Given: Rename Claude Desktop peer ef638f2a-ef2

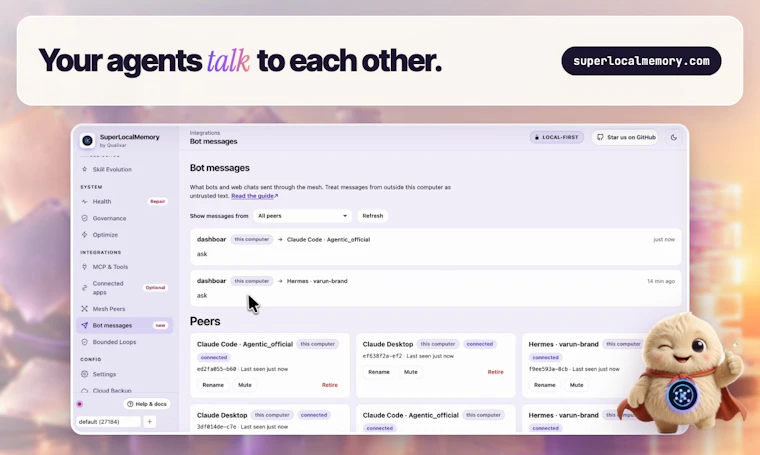Looking at the screenshot, I should pyautogui.click(x=379, y=372).
